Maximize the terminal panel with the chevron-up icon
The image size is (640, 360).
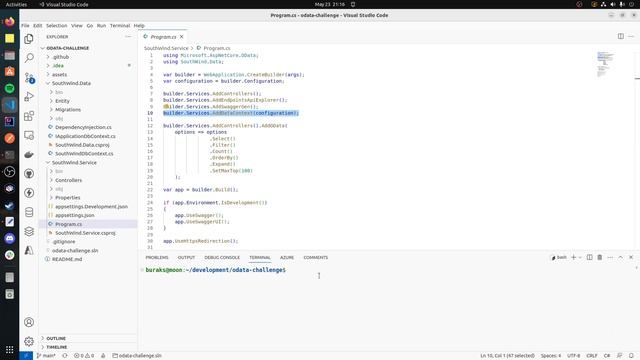[x=620, y=257]
